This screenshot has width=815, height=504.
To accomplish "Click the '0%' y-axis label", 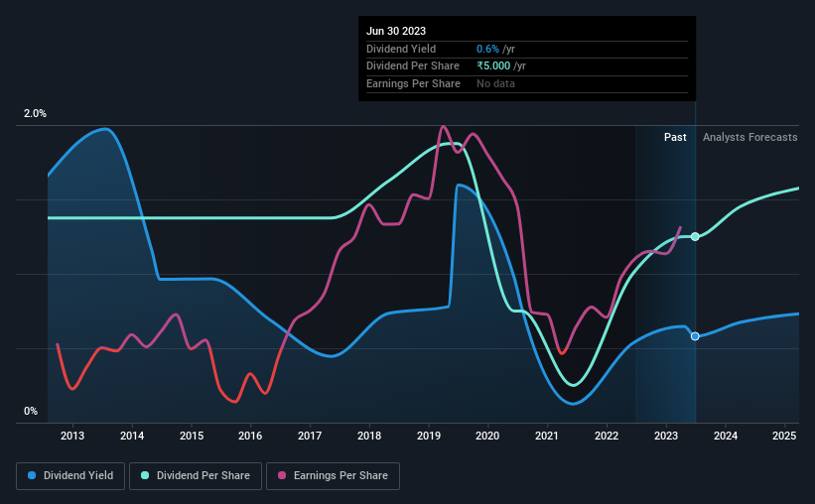I will [x=31, y=411].
